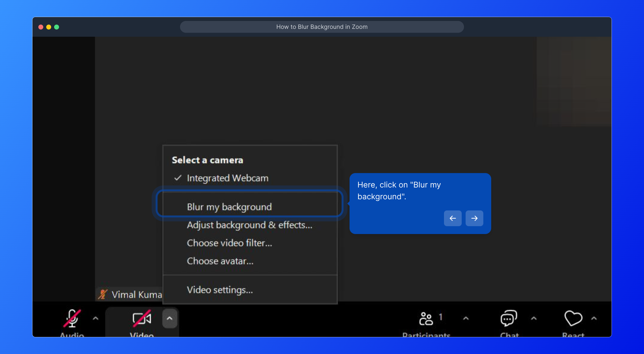
Task: Advance tutorial with right arrow button
Action: (474, 218)
